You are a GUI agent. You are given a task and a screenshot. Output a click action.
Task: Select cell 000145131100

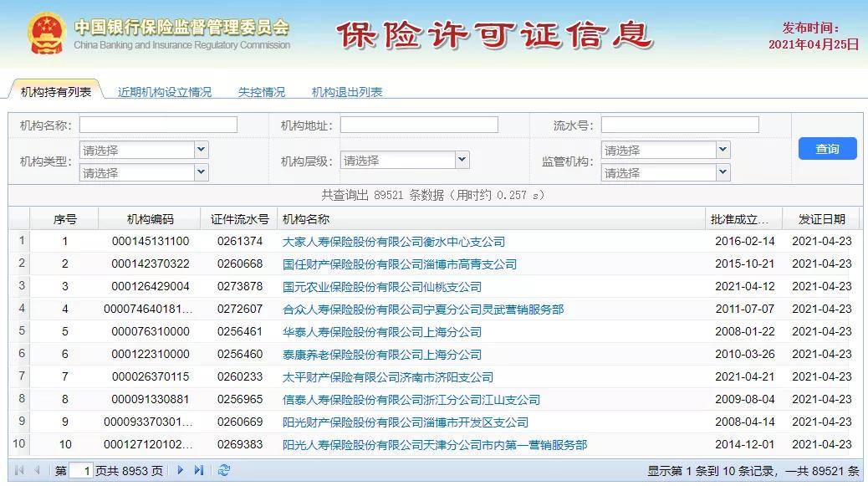(151, 242)
